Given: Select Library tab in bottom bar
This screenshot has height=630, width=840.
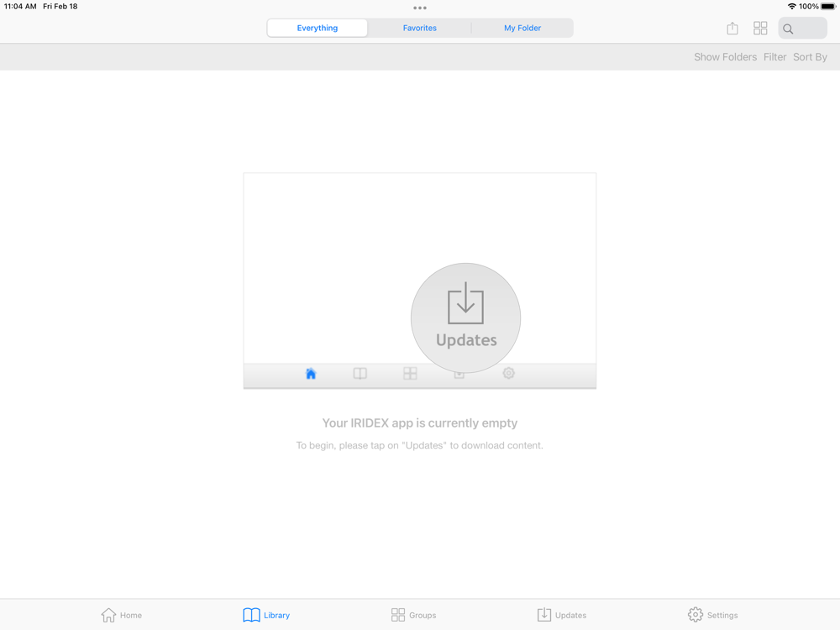Looking at the screenshot, I should coord(266,615).
